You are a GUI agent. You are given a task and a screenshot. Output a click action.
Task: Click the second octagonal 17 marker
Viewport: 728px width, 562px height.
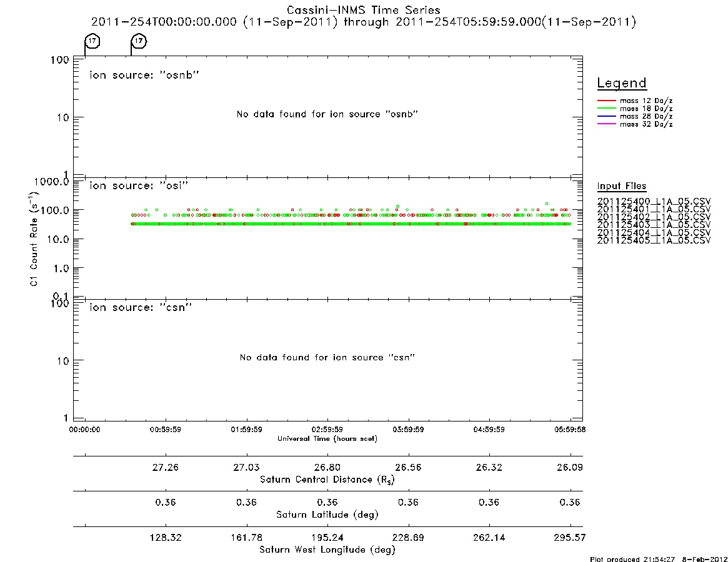[x=139, y=41]
